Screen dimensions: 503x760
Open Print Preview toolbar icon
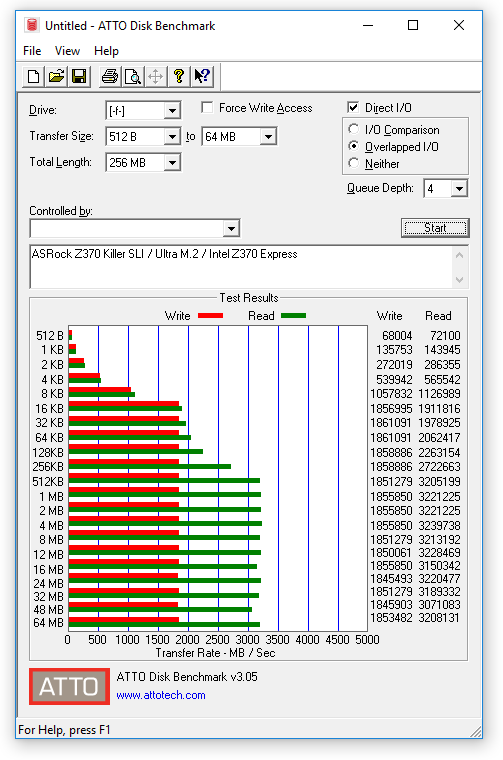pyautogui.click(x=133, y=77)
